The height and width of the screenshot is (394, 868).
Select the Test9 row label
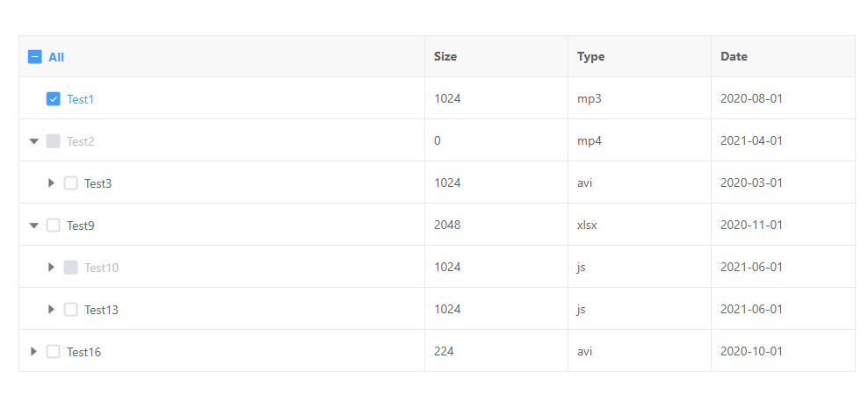80,226
